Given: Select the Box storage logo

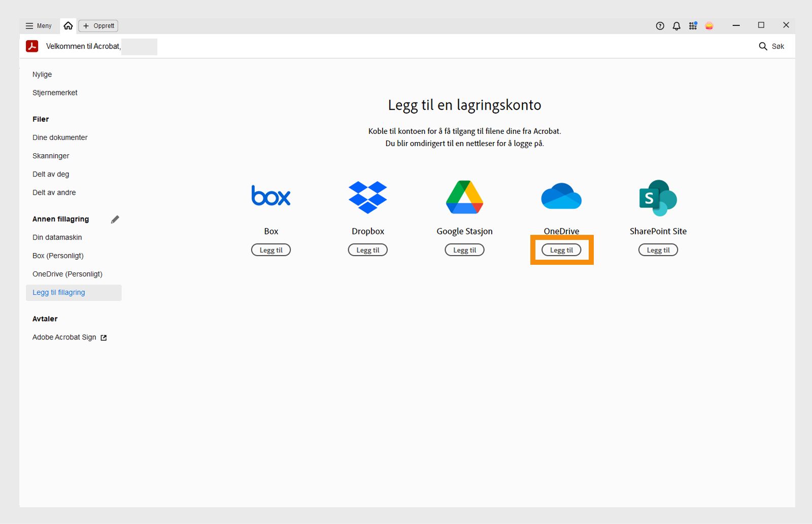Looking at the screenshot, I should pyautogui.click(x=271, y=196).
